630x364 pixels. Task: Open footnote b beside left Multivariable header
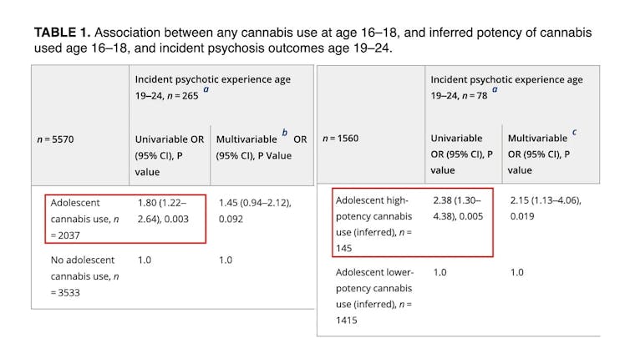click(x=285, y=132)
